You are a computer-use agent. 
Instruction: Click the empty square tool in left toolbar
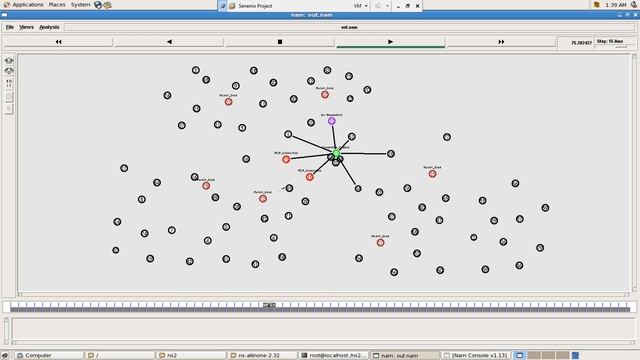pyautogui.click(x=9, y=97)
